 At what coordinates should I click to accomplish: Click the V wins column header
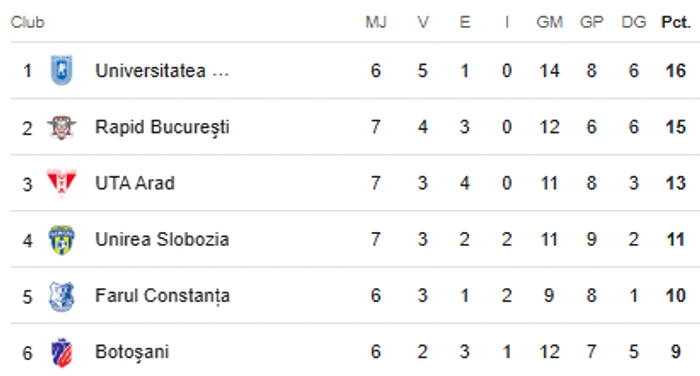tap(423, 22)
